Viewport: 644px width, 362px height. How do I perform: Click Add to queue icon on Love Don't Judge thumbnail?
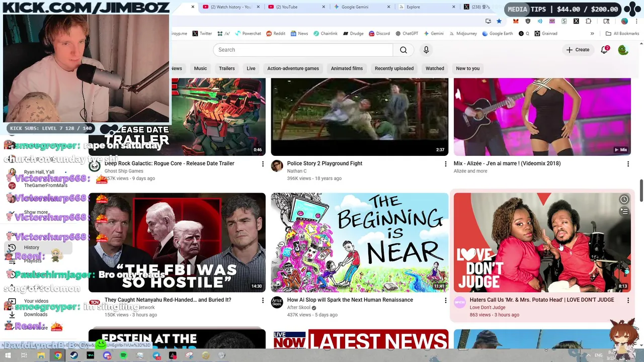coord(624,212)
